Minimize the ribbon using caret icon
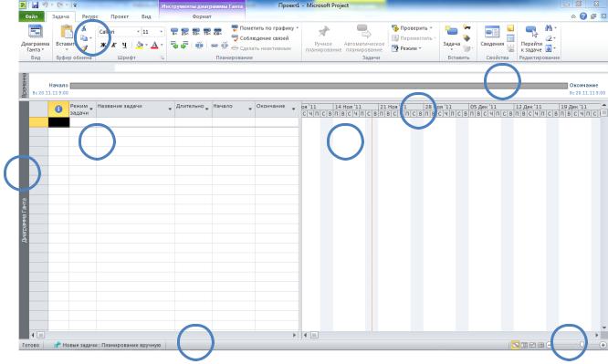Screen dimensions: 608x364 point(573,16)
